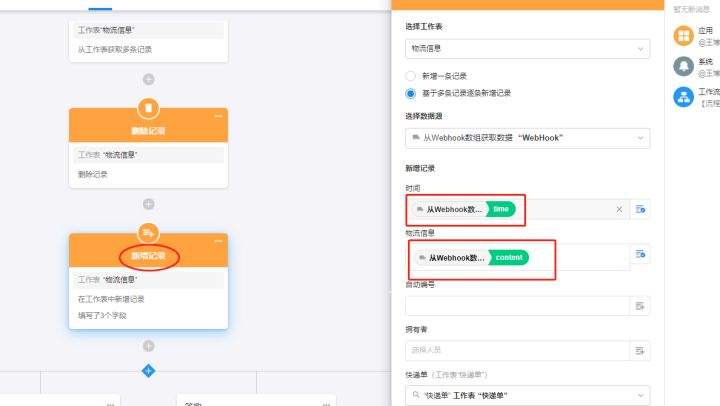Click the 删除记录 description text in node body
The image size is (720, 406).
92,175
